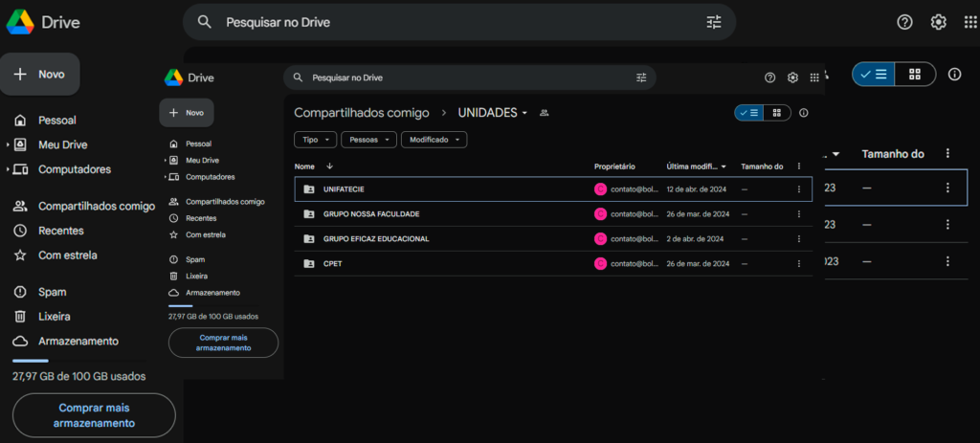Open the help icon in background Drive window

[904, 23]
